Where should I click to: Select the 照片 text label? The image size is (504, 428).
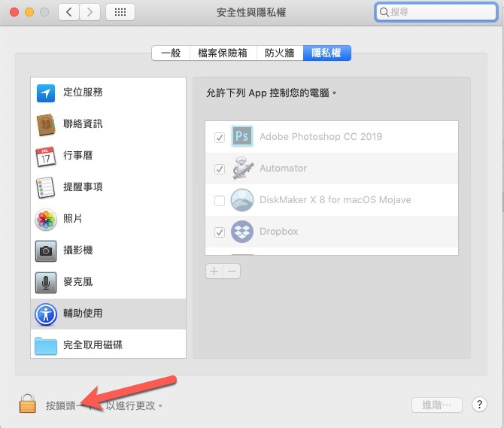click(x=73, y=218)
